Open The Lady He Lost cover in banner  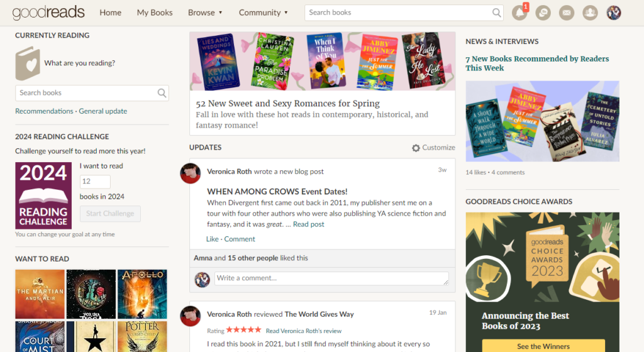pos(425,60)
